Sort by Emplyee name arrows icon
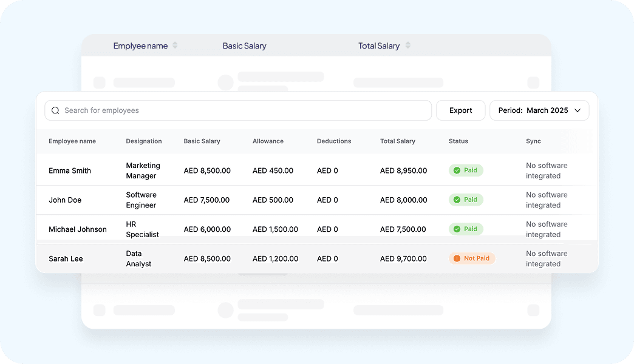Image resolution: width=634 pixels, height=364 pixels. [x=175, y=45]
